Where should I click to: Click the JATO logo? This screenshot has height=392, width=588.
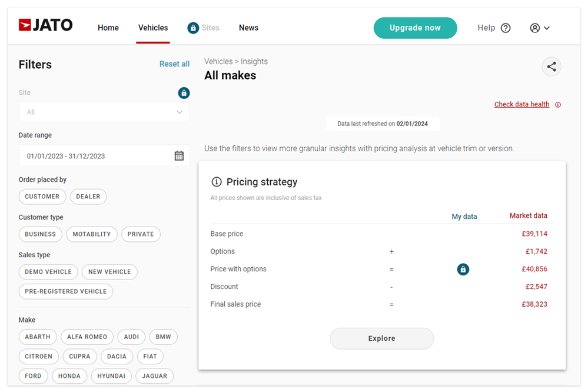(46, 25)
